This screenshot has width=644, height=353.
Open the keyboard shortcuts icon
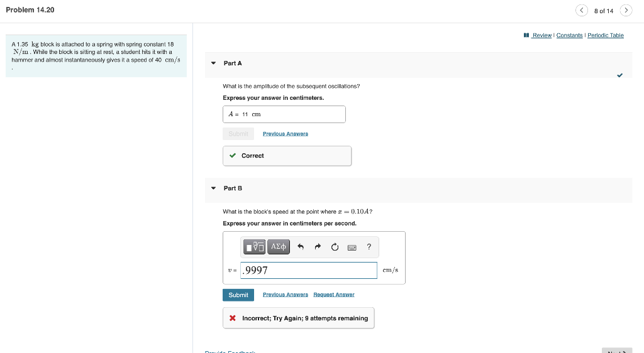point(352,247)
